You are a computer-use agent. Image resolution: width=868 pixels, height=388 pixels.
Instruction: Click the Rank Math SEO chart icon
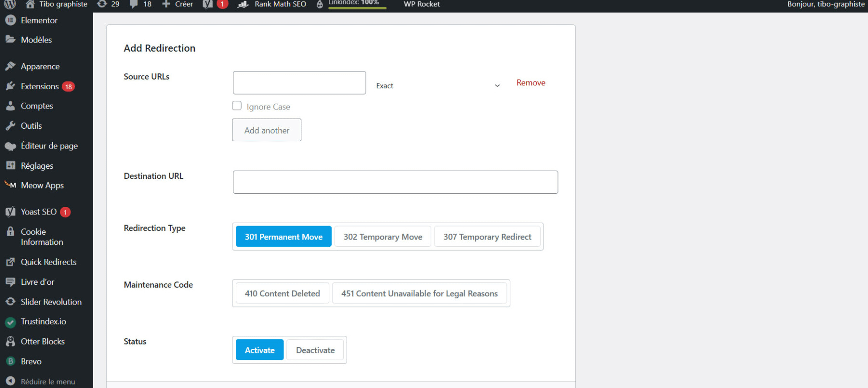pos(243,4)
